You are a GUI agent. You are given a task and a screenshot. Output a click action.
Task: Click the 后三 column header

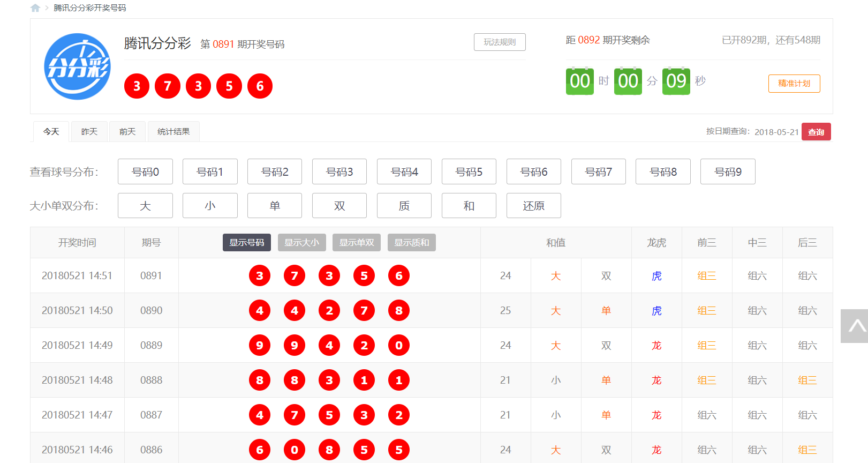(x=807, y=243)
